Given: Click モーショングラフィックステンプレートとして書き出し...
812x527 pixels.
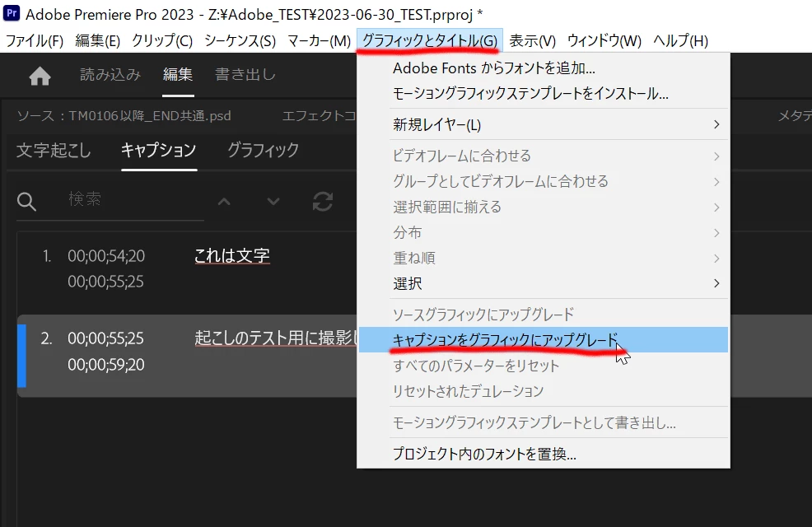Looking at the screenshot, I should pyautogui.click(x=544, y=422).
